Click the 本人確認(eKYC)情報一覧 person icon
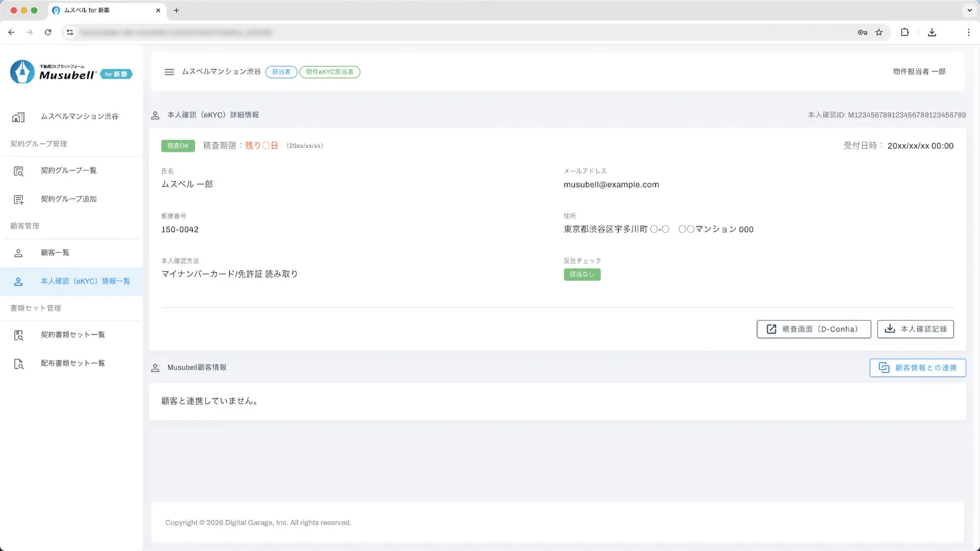The height and width of the screenshot is (551, 980). click(x=18, y=281)
